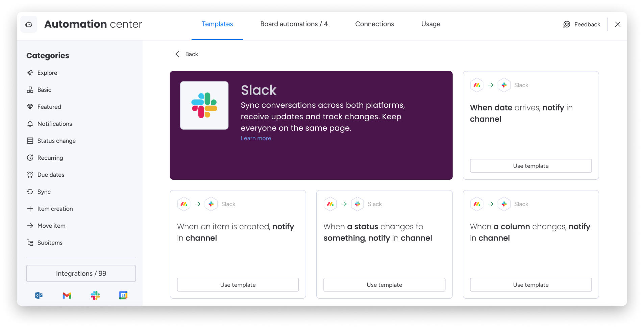The width and height of the screenshot is (644, 328).
Task: Use template for item created notification
Action: [238, 285]
